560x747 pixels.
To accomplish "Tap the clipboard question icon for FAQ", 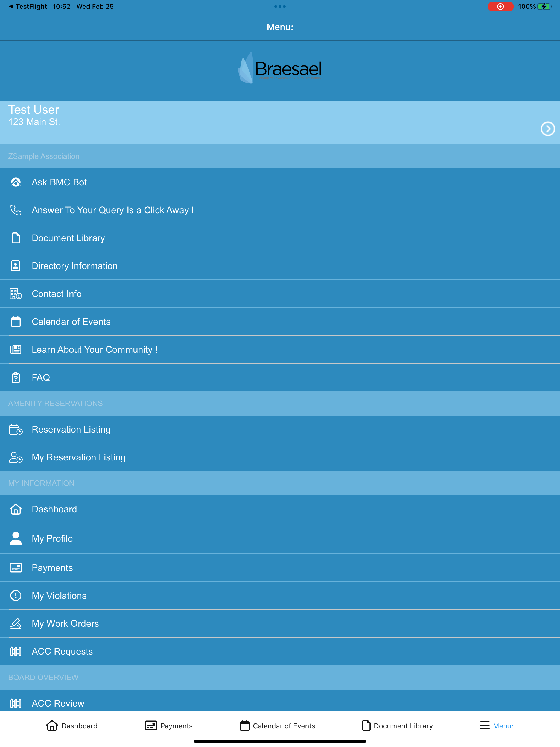I will pos(16,377).
